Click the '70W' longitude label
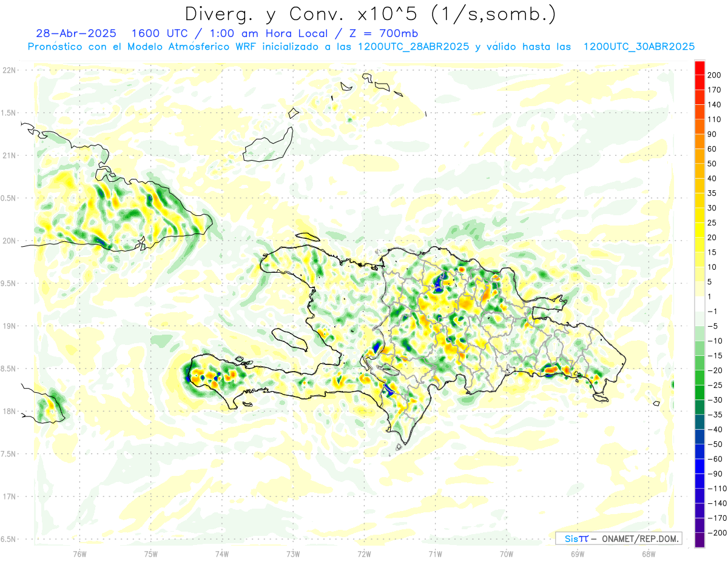Image resolution: width=728 pixels, height=562 pixels. (507, 553)
